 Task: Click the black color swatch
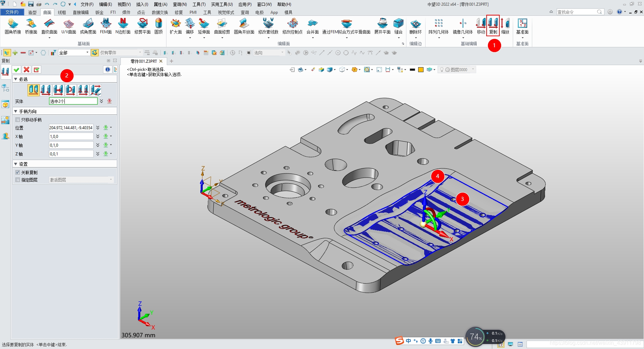pyautogui.click(x=412, y=69)
